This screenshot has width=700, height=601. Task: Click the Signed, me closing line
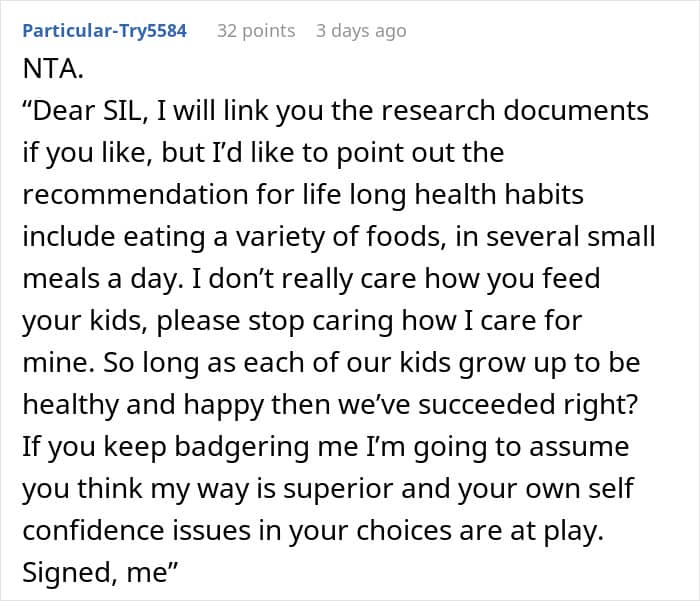coord(100,572)
